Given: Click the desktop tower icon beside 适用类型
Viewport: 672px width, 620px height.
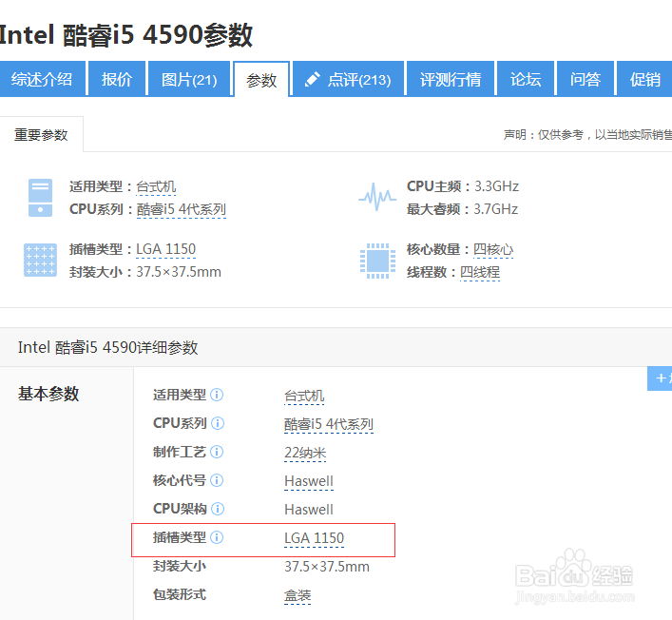Looking at the screenshot, I should (x=40, y=198).
